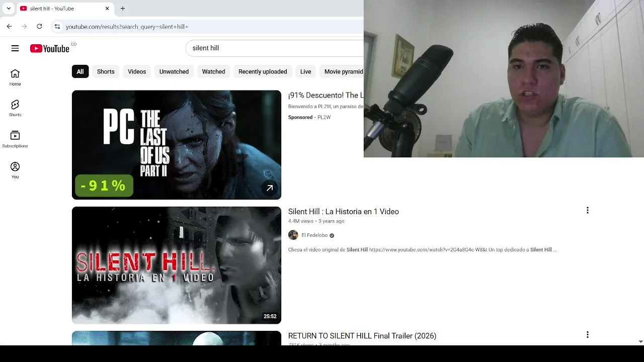Reload the page with the refresh icon
The height and width of the screenshot is (362, 644).
(39, 26)
